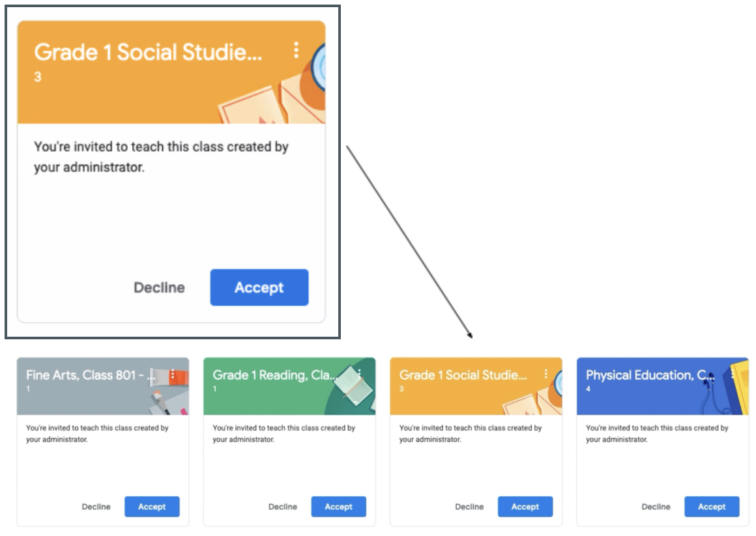Screen dimensions: 756x536
Task: Accept the enlarged Grade 1 Social Studies invitation
Action: [259, 287]
